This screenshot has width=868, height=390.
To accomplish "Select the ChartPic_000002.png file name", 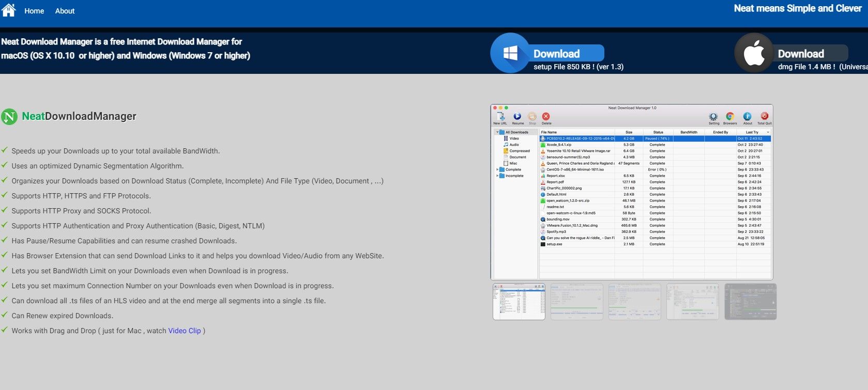I will (x=564, y=188).
